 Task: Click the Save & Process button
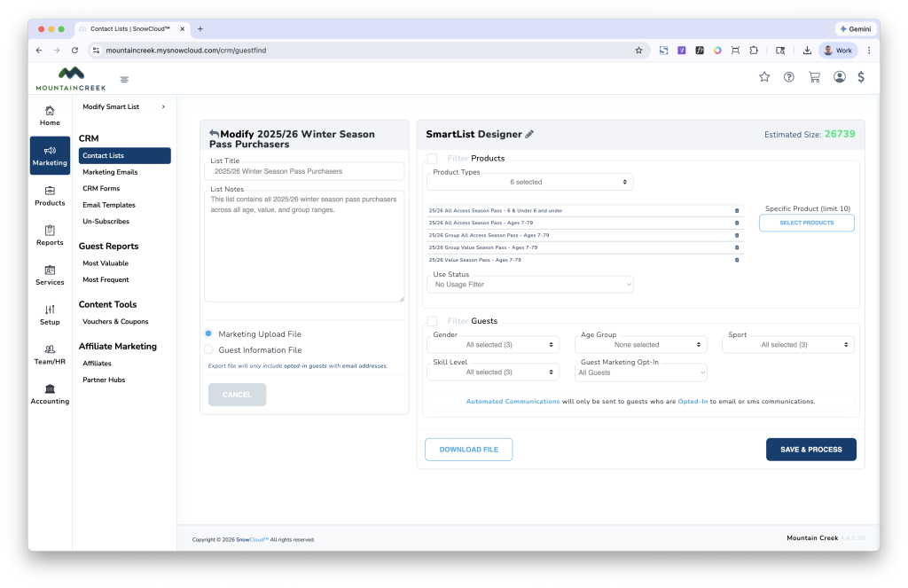click(x=810, y=450)
